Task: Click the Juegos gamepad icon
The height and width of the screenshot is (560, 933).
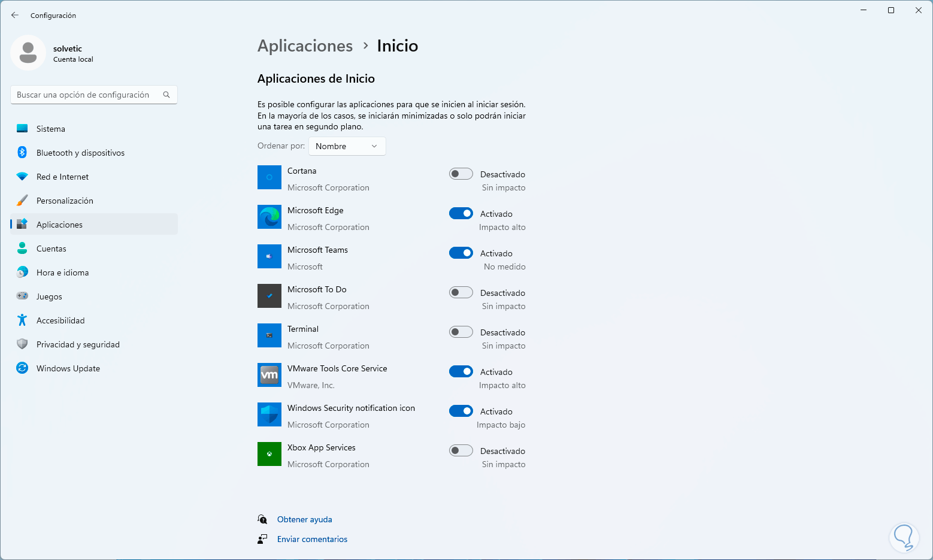Action: 22,296
